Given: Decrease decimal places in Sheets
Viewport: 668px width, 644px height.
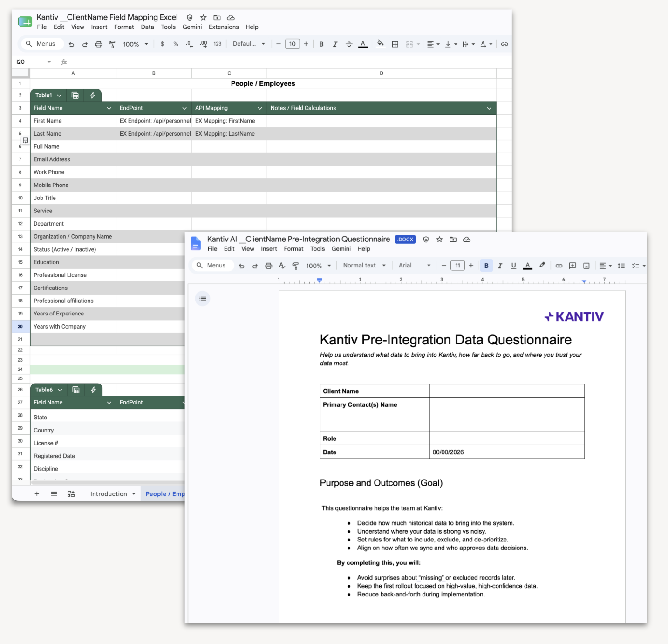Looking at the screenshot, I should pos(189,44).
